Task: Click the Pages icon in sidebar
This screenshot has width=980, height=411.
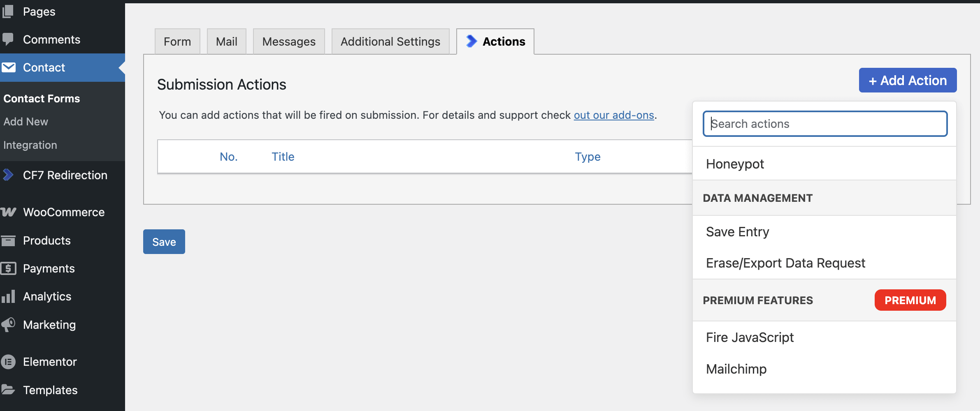Action: tap(8, 12)
